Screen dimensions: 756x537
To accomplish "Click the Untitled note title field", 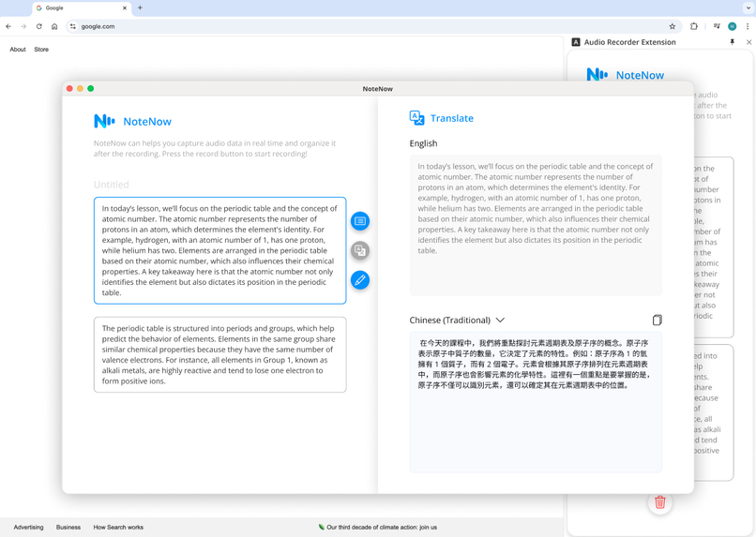I will [x=112, y=185].
